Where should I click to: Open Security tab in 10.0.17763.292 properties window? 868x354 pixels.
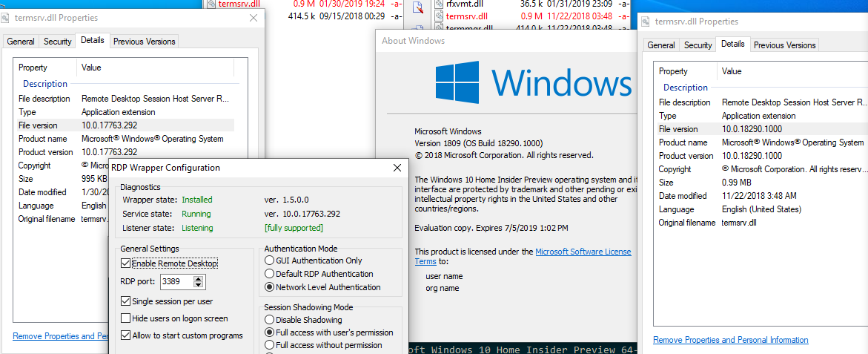click(58, 41)
